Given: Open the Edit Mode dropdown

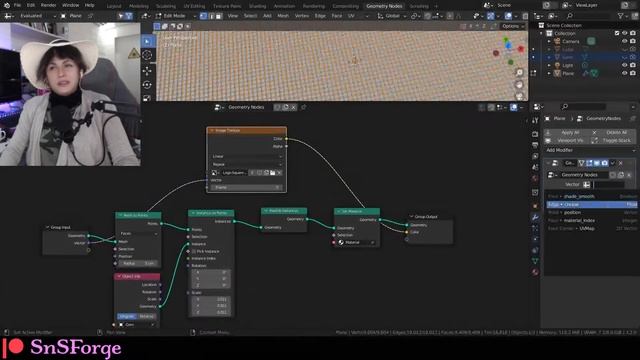Looking at the screenshot, I should pos(176,16).
